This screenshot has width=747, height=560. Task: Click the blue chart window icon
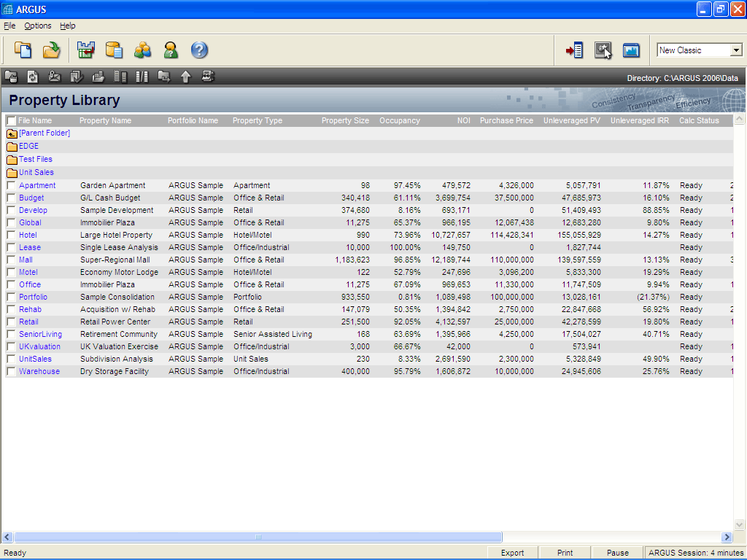(x=631, y=50)
